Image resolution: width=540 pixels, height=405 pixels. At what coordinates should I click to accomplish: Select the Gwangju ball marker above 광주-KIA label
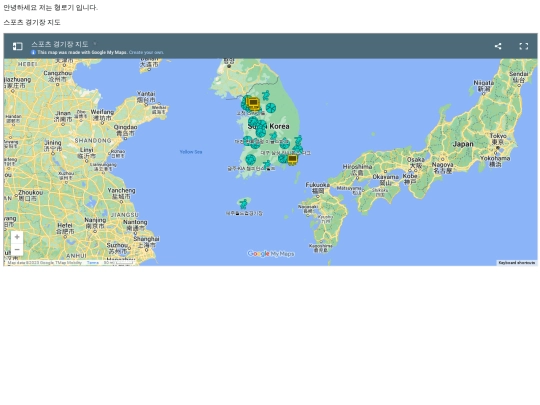tap(251, 160)
